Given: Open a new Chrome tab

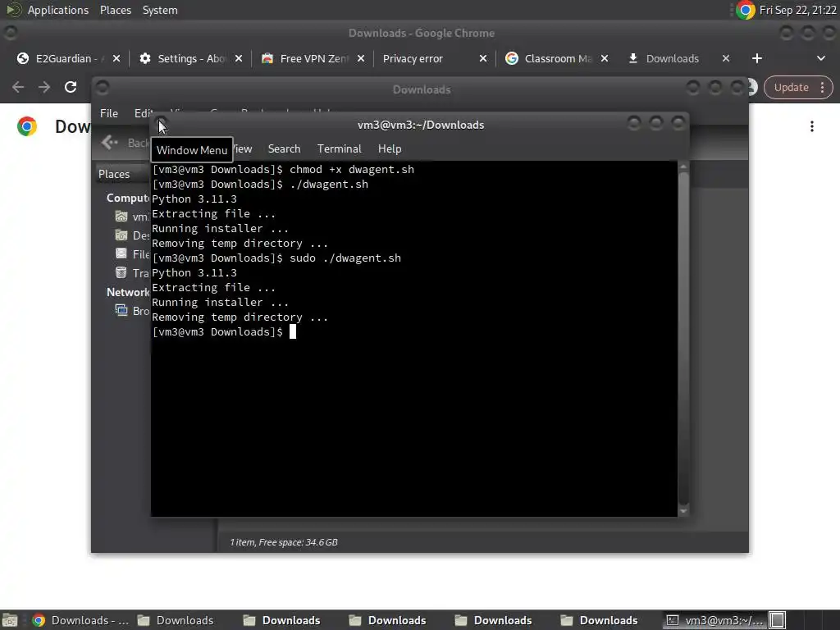Looking at the screenshot, I should point(756,58).
